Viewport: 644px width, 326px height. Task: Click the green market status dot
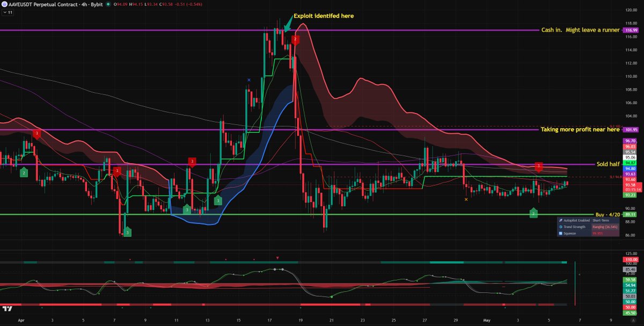coord(108,4)
